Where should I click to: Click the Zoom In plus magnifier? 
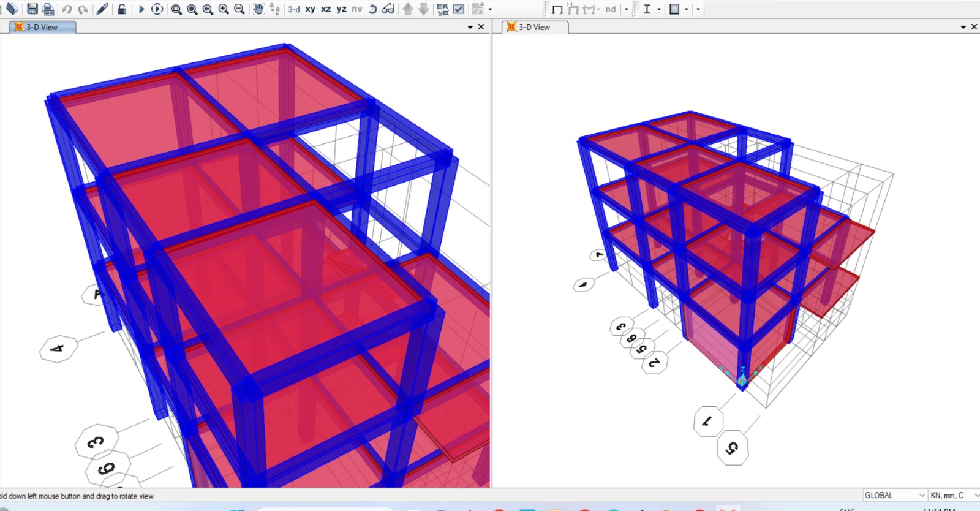click(x=224, y=9)
